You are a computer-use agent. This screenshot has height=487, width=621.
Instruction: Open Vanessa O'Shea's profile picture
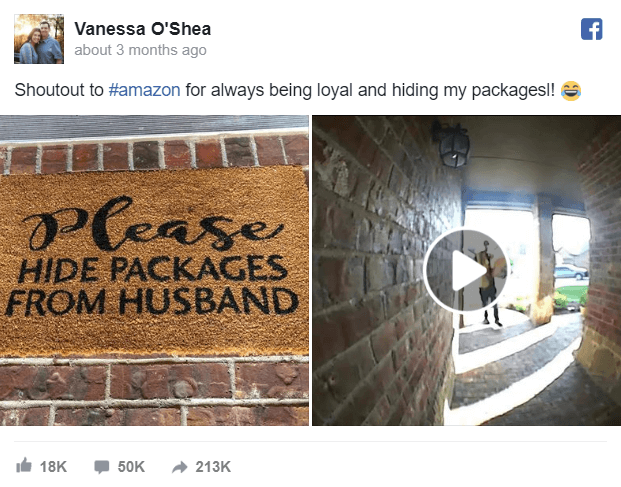tap(39, 39)
